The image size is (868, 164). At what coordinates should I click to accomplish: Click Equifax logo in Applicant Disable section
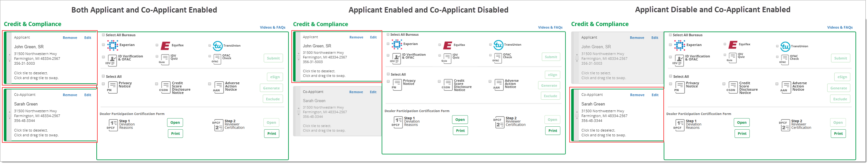point(733,45)
